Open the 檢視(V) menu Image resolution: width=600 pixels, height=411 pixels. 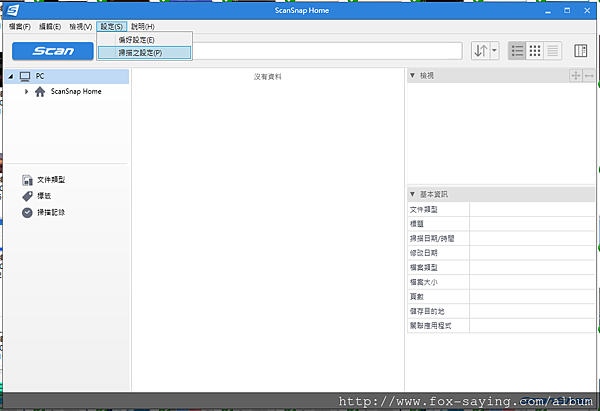pos(80,26)
